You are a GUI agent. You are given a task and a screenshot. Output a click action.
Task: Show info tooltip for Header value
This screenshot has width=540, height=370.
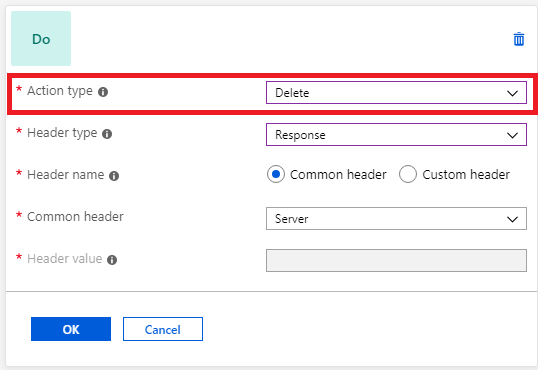(x=112, y=260)
